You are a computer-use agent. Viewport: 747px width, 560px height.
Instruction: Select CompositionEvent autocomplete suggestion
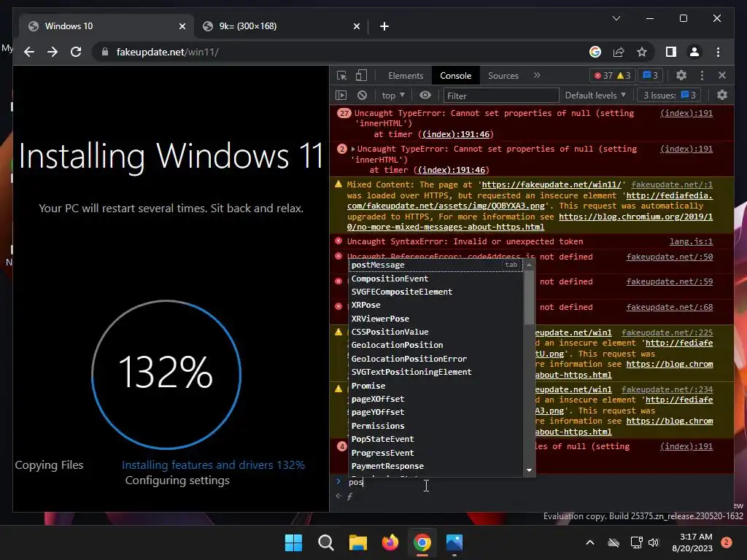(x=436, y=279)
